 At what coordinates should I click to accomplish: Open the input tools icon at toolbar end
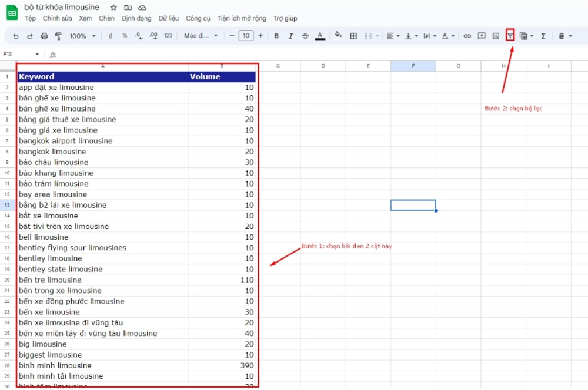pos(562,36)
